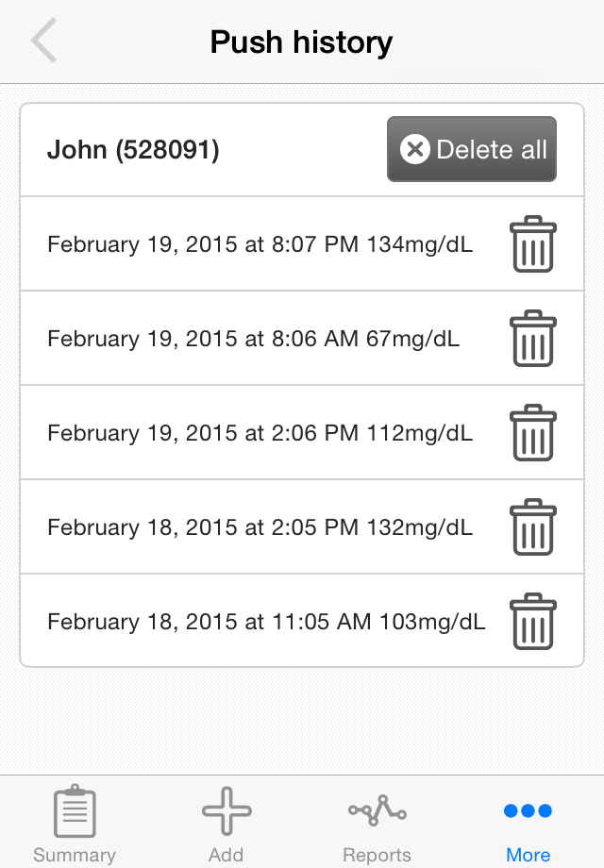Switch to the Reports tab label

tap(377, 855)
